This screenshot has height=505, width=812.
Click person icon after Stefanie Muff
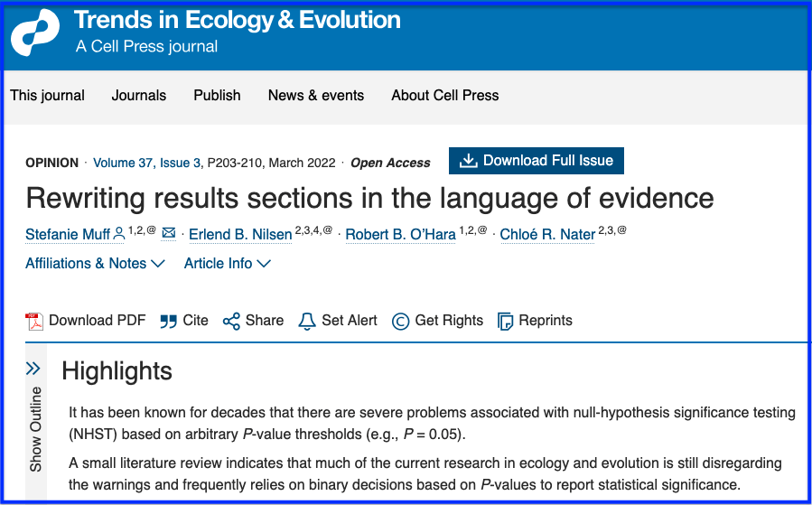point(119,234)
